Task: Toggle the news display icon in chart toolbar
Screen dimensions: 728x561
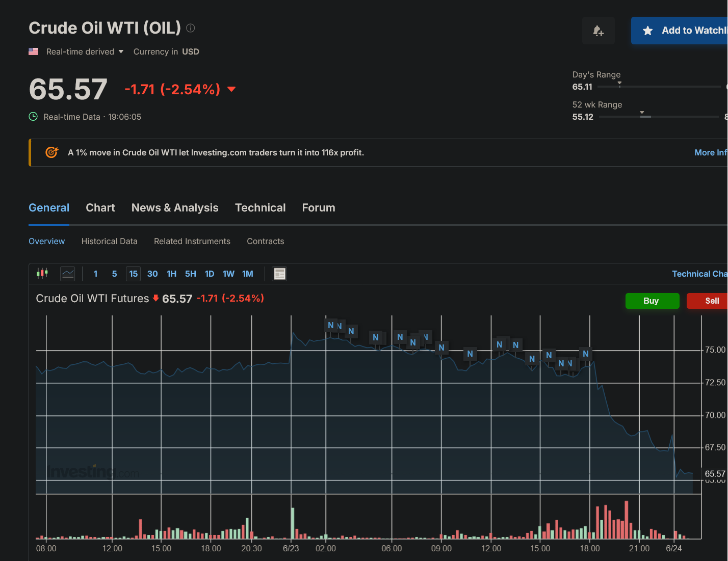Action: (x=279, y=274)
